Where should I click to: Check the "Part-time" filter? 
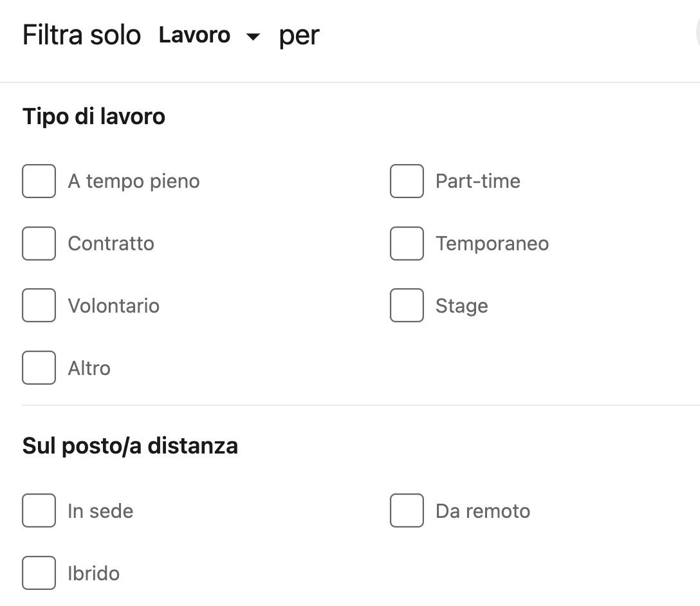pos(406,181)
